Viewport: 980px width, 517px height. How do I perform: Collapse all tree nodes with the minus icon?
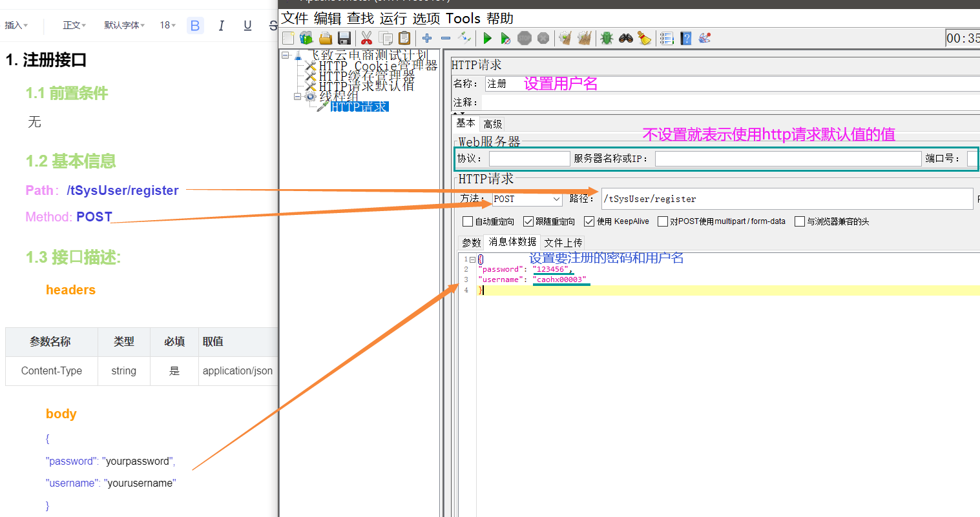(x=445, y=38)
